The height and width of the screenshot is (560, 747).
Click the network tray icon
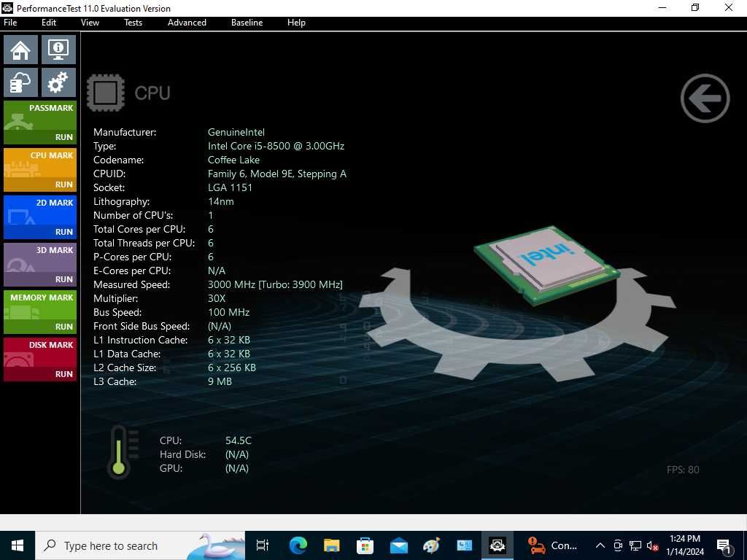635,545
